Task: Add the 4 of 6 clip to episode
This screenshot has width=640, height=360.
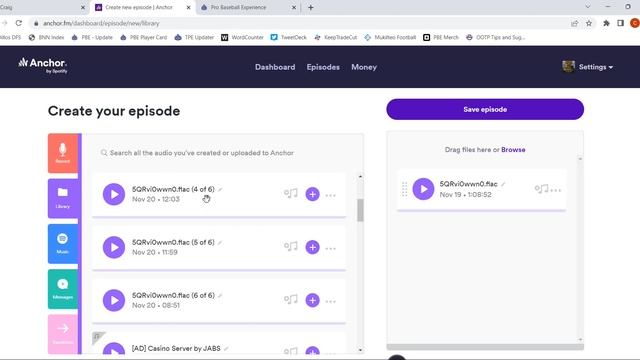Action: pos(313,194)
